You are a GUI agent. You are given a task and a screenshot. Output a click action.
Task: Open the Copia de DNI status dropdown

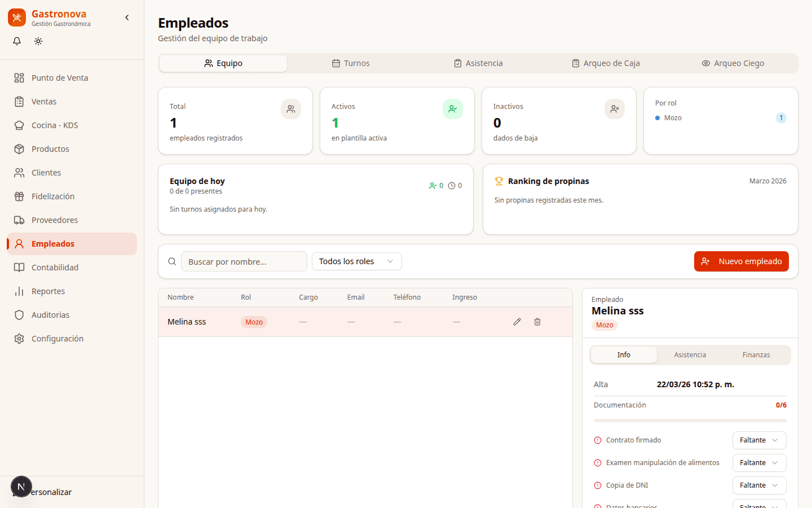click(759, 485)
